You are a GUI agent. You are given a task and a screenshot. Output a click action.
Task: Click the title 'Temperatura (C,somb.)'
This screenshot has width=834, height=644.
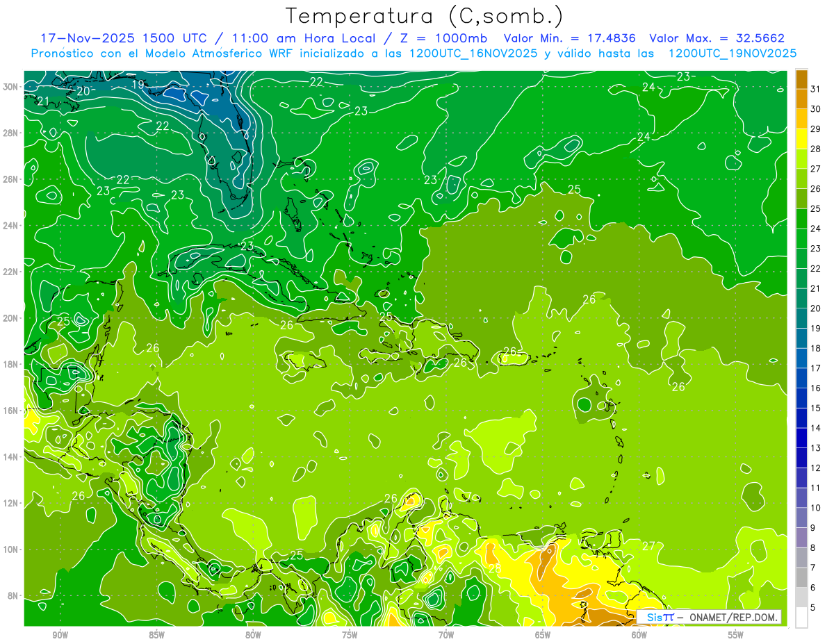point(424,15)
